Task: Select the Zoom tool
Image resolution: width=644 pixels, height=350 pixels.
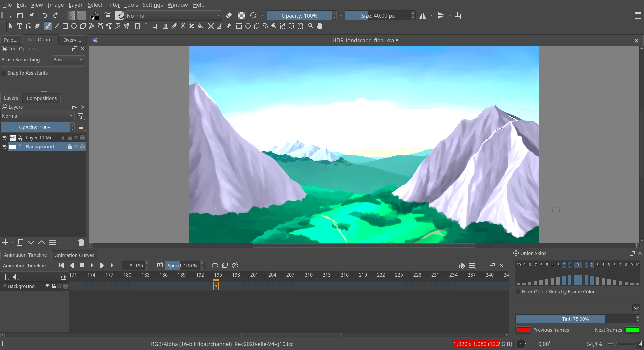Action: click(x=311, y=26)
